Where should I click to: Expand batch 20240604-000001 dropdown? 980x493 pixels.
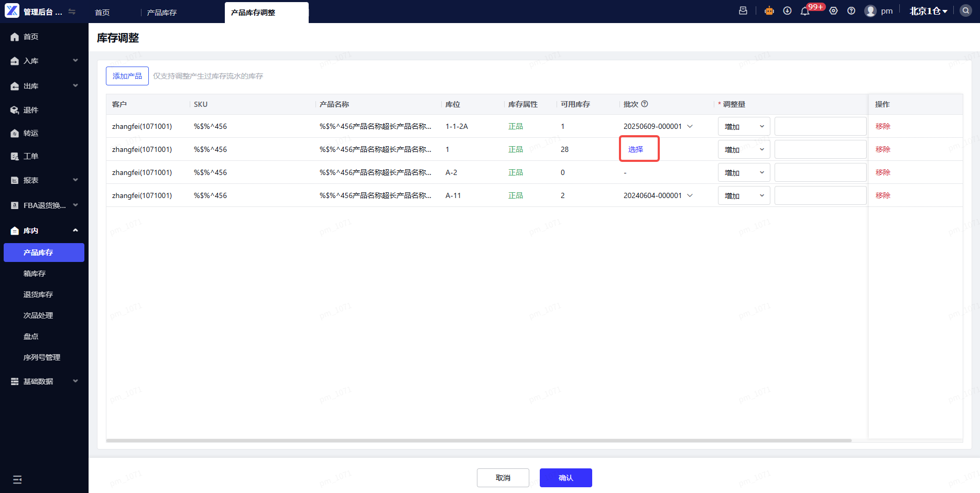(690, 195)
